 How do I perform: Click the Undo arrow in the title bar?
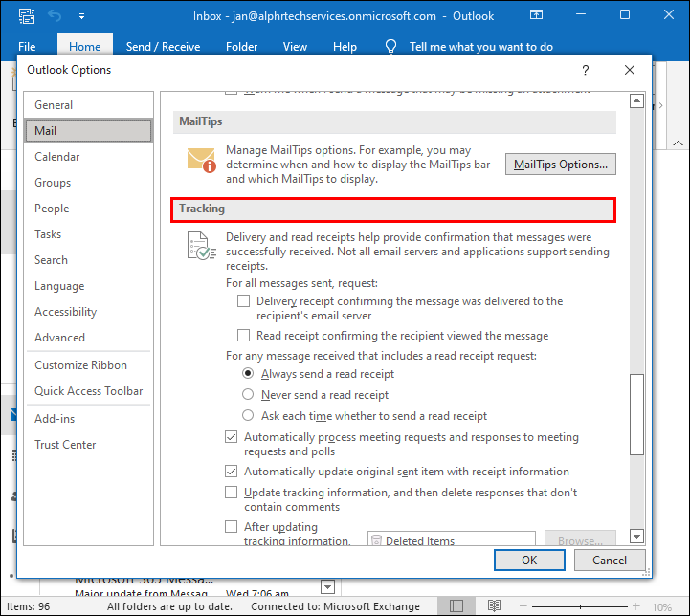click(55, 16)
